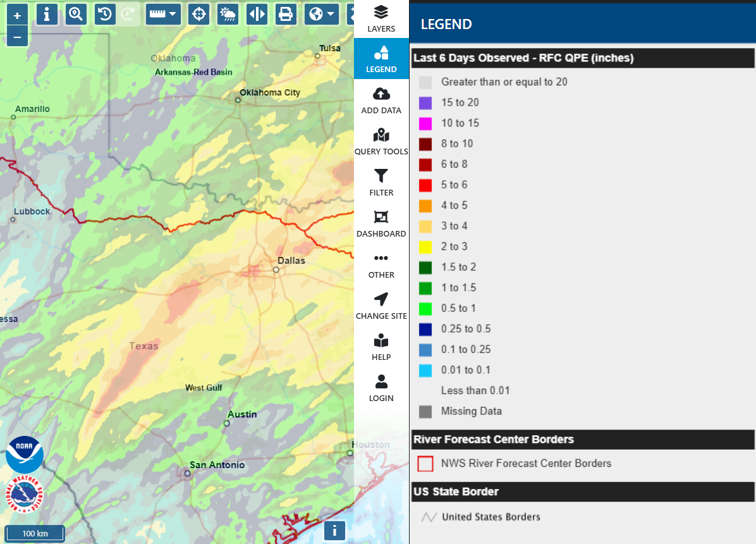
Task: Toggle the Dashboard panel
Action: point(381,223)
